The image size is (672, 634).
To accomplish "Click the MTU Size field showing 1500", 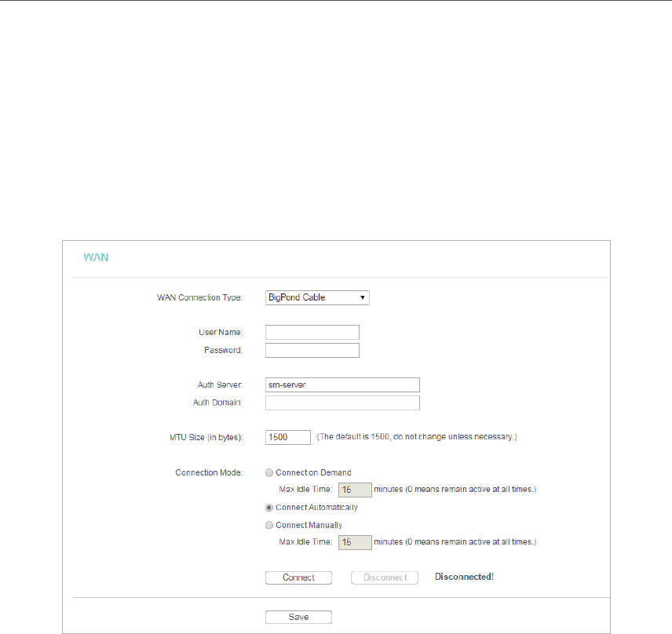I will click(287, 437).
